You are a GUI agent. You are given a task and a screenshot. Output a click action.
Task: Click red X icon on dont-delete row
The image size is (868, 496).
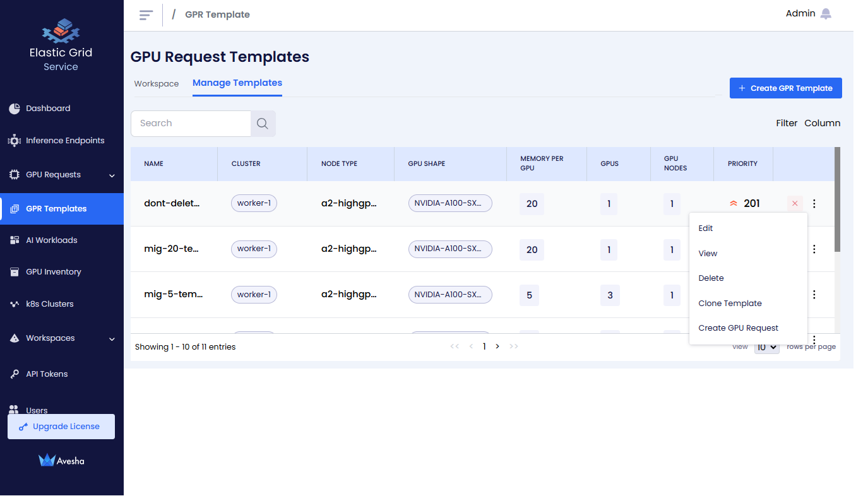click(795, 203)
